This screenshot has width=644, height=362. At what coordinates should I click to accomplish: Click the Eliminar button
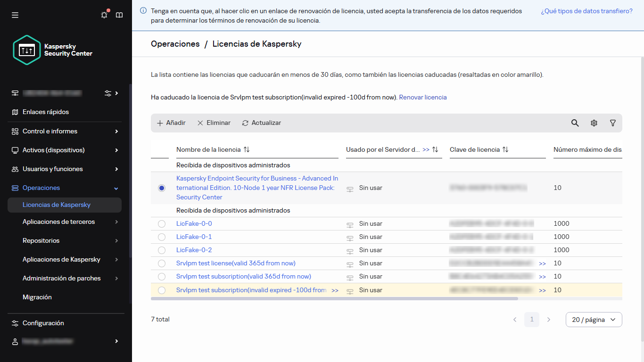[x=214, y=123]
